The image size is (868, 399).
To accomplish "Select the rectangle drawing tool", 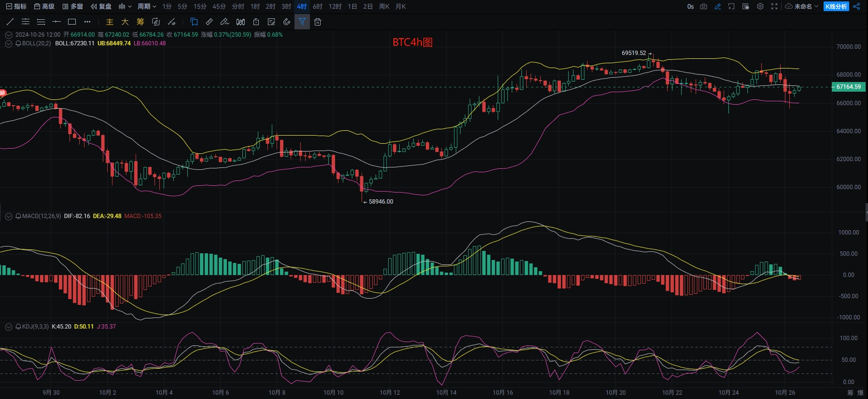I will pyautogui.click(x=72, y=22).
